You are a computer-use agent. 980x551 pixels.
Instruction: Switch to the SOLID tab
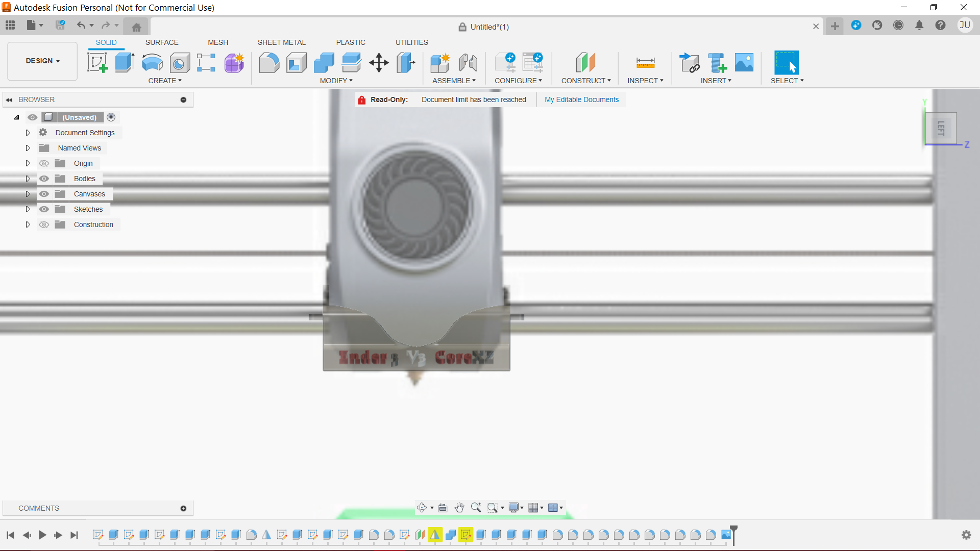click(106, 42)
